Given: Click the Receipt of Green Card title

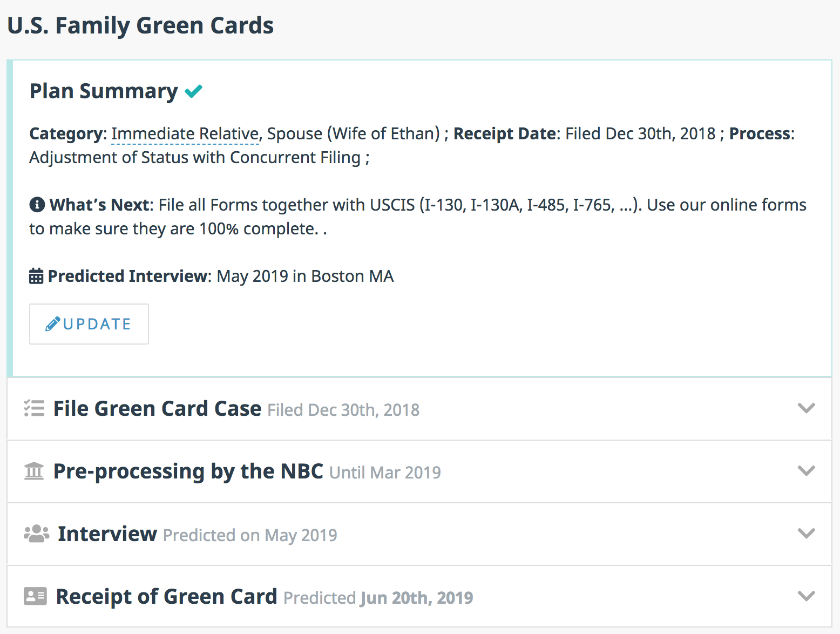Looking at the screenshot, I should pyautogui.click(x=166, y=597).
